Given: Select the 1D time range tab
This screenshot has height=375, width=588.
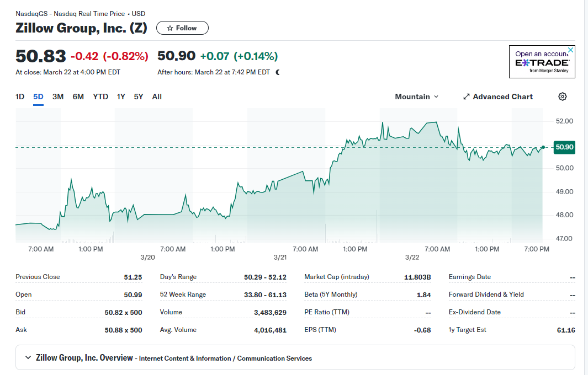Looking at the screenshot, I should coord(20,97).
